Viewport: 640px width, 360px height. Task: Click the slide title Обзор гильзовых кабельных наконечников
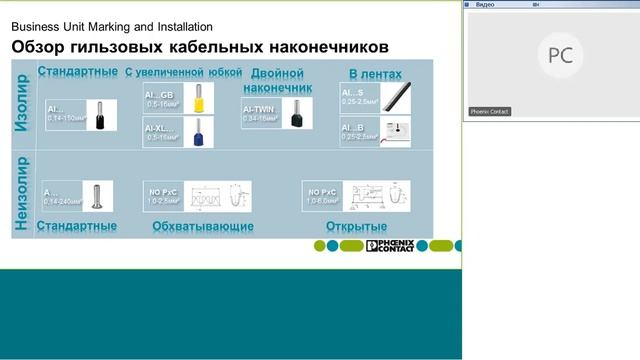[x=200, y=47]
